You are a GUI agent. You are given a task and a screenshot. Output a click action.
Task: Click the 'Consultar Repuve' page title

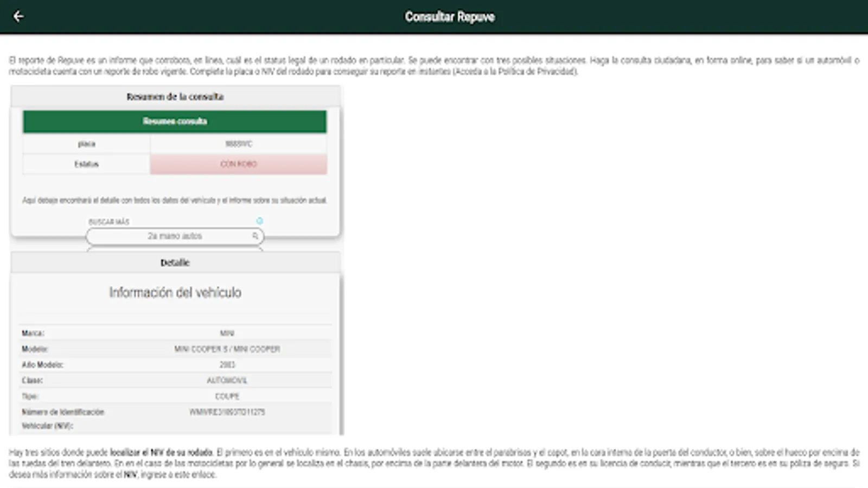tap(450, 17)
